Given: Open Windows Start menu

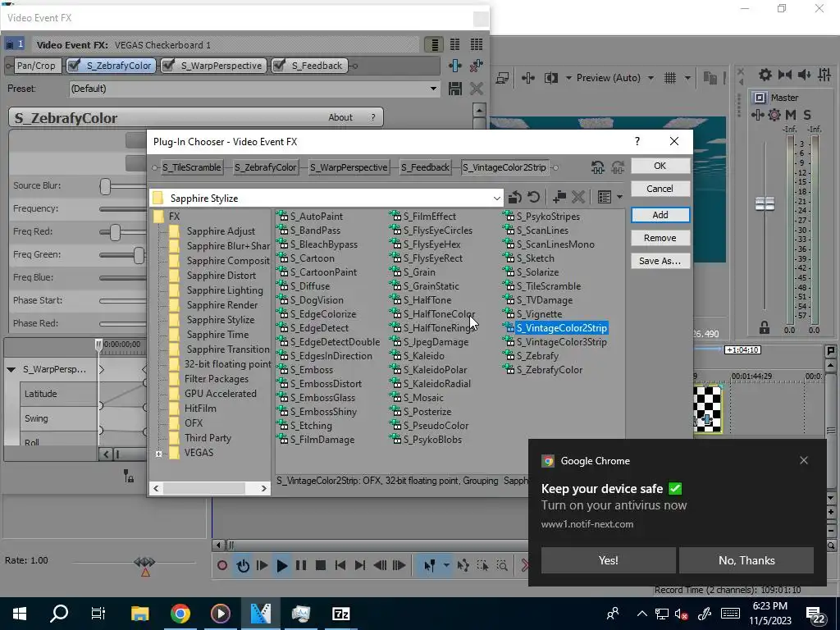Looking at the screenshot, I should click(20, 614).
